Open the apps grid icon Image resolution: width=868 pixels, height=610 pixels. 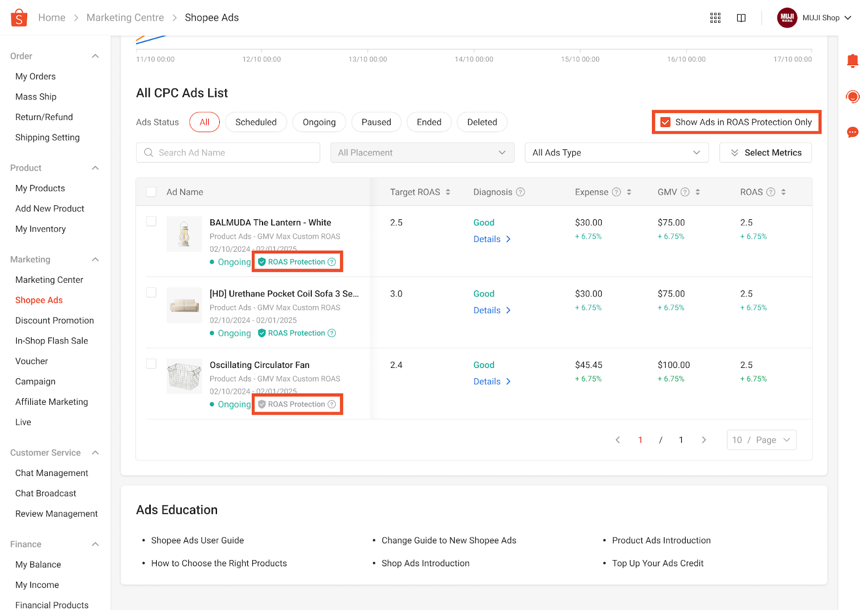click(716, 18)
